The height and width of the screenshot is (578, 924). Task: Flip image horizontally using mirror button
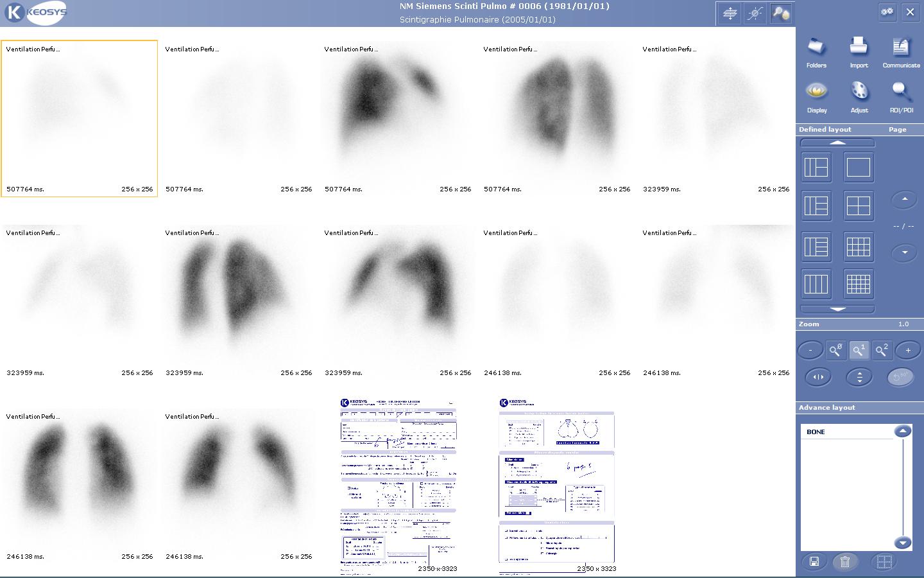point(818,377)
